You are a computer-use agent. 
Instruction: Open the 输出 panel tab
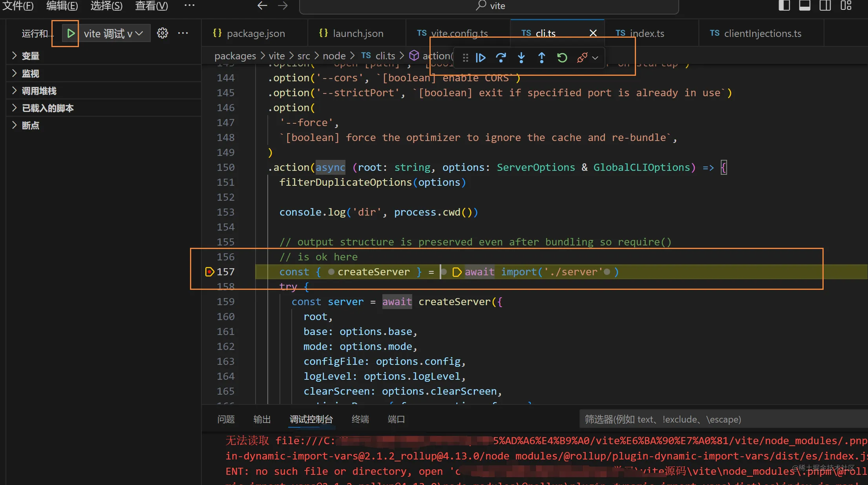coord(262,419)
